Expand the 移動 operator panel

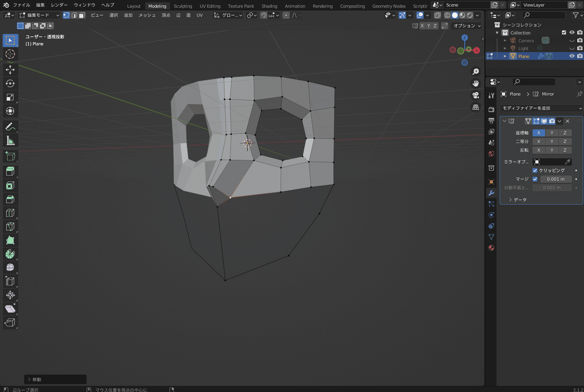tap(55, 379)
